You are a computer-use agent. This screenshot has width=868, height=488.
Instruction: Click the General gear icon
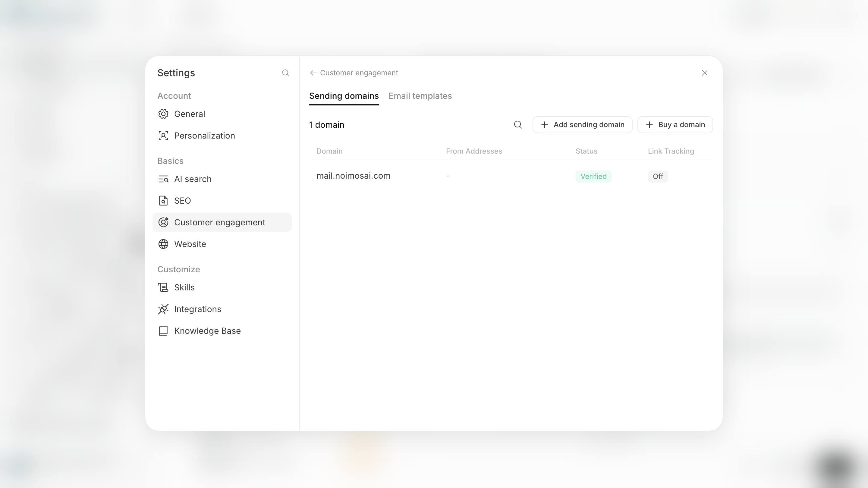pyautogui.click(x=163, y=114)
